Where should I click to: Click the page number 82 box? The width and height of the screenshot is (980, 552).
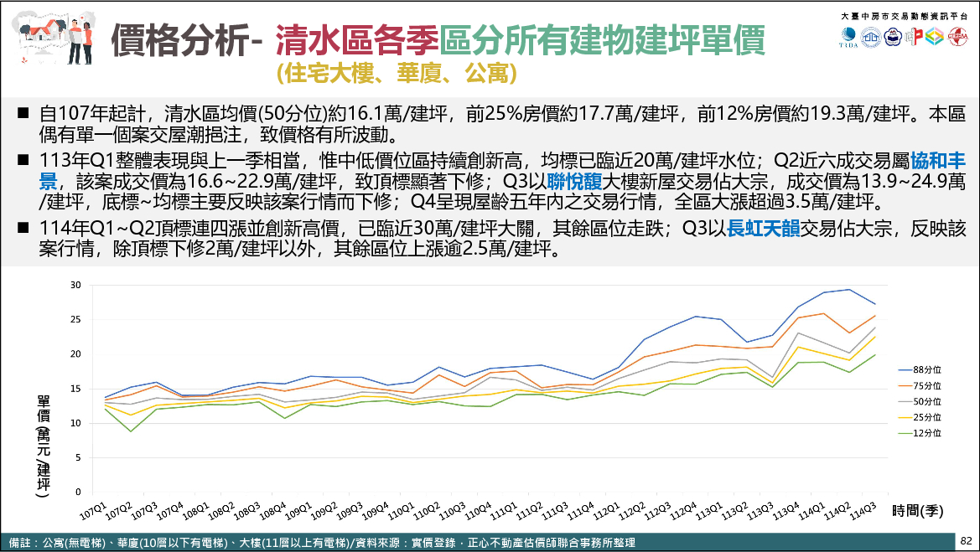pos(965,540)
